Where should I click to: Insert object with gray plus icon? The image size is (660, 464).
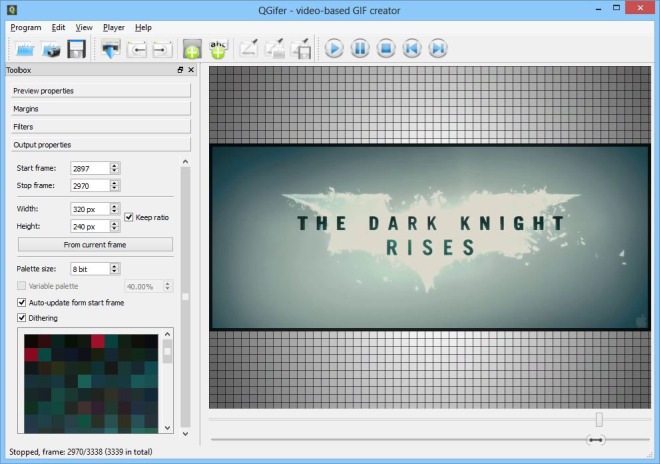click(192, 49)
